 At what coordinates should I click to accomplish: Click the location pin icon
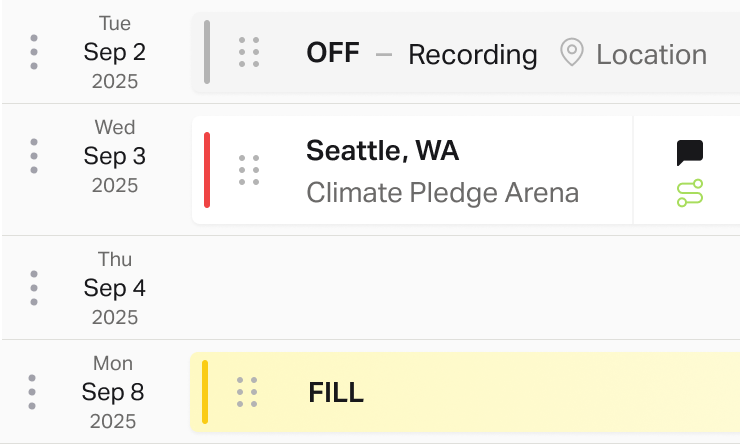click(x=572, y=52)
